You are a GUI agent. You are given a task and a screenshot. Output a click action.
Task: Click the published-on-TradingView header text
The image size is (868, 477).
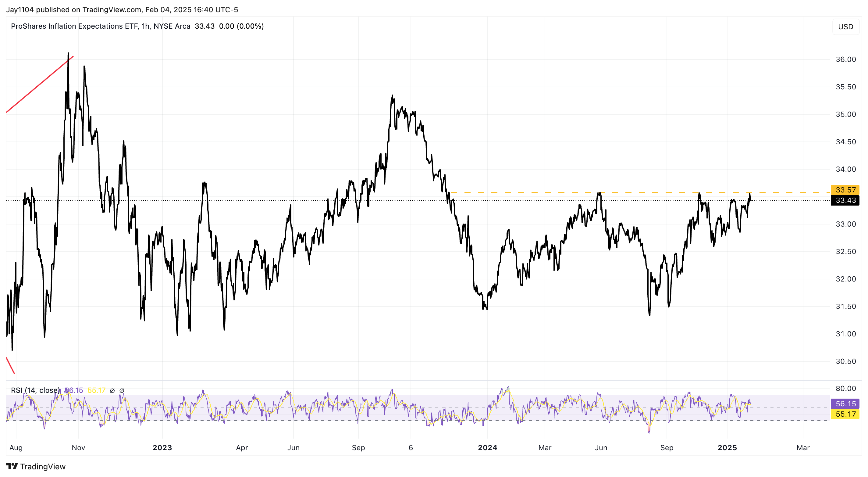click(122, 9)
